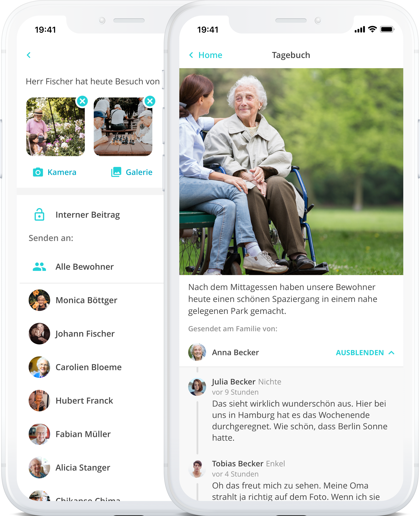The image size is (420, 516).
Task: Toggle the Interner Beitrag lock icon
Action: (39, 215)
